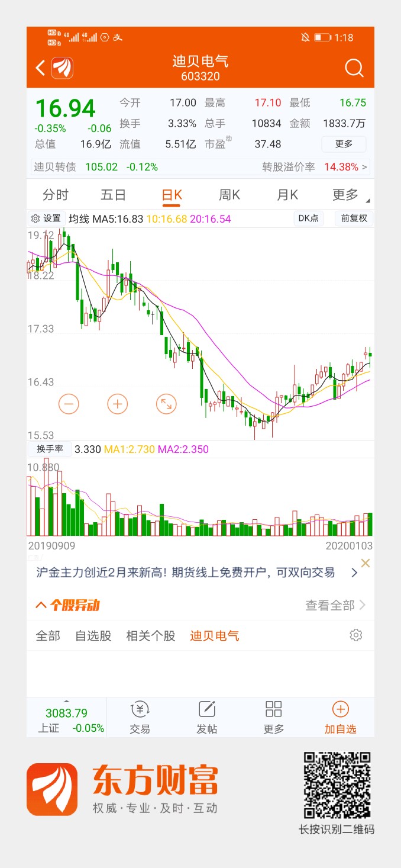Expand 转股溢价率 arrow
Viewport: 401px width, 868px height.
(364, 167)
